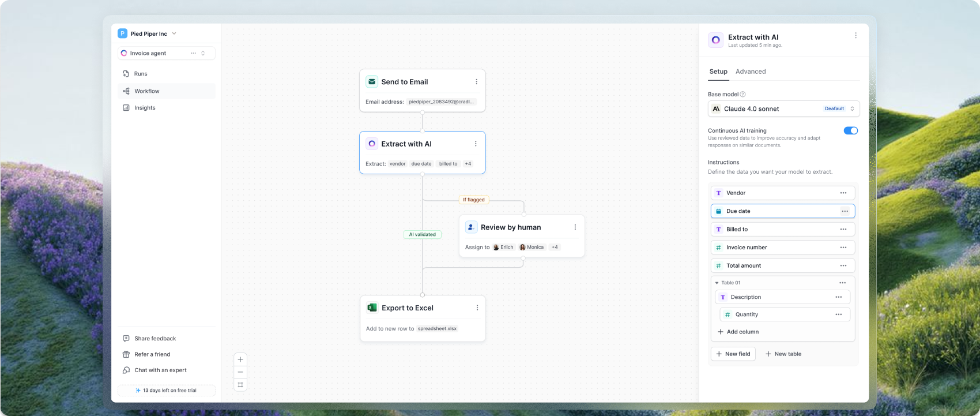This screenshot has width=980, height=416.
Task: Open the Extract with AI node options menu
Action: [476, 144]
